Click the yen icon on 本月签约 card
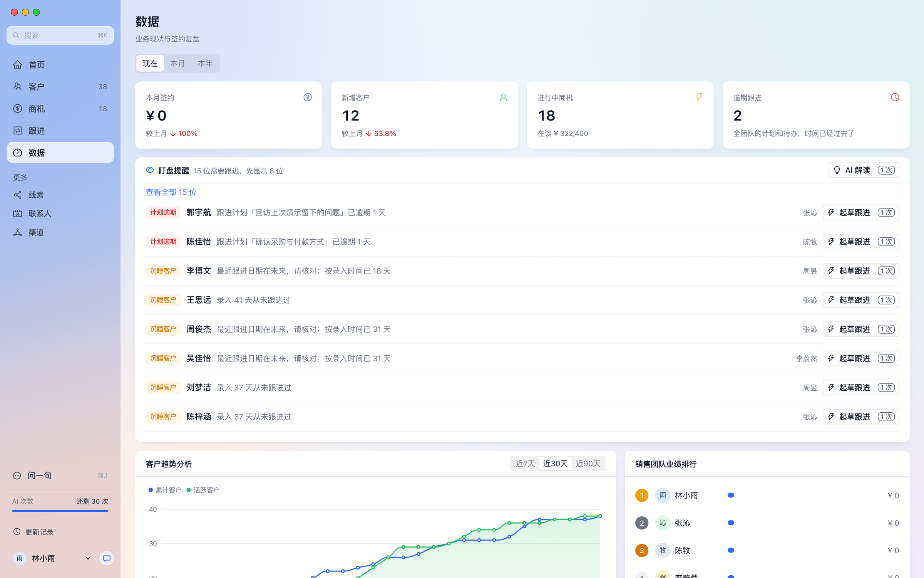The width and height of the screenshot is (924, 578). pos(308,97)
